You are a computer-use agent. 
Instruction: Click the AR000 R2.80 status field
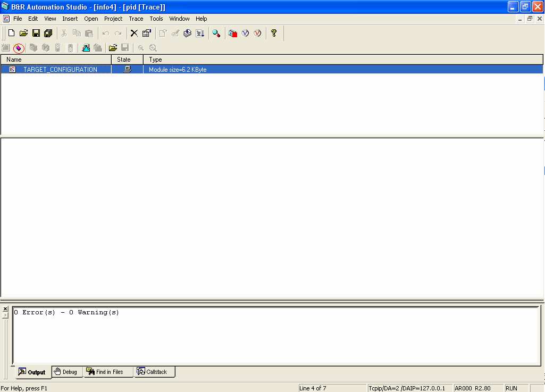tap(478, 388)
